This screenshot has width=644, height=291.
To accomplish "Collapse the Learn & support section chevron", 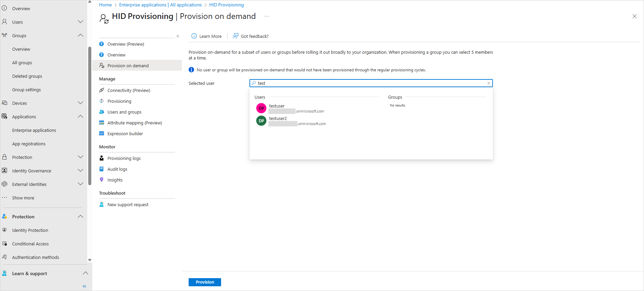I will tap(86, 273).
